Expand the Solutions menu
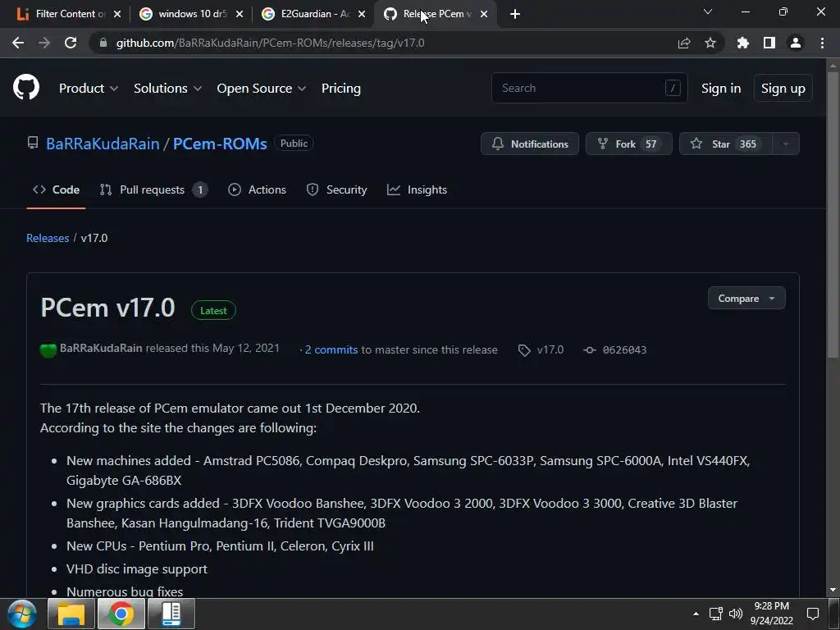The width and height of the screenshot is (840, 630). [167, 89]
